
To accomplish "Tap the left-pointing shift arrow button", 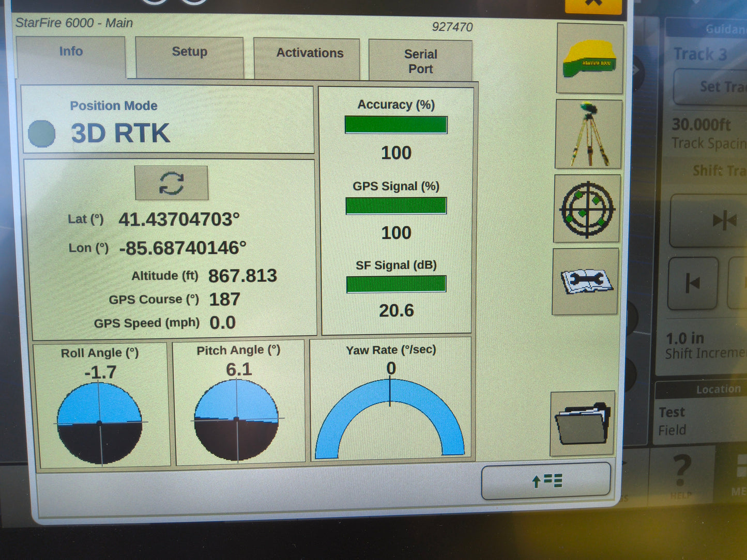I will coord(693,283).
